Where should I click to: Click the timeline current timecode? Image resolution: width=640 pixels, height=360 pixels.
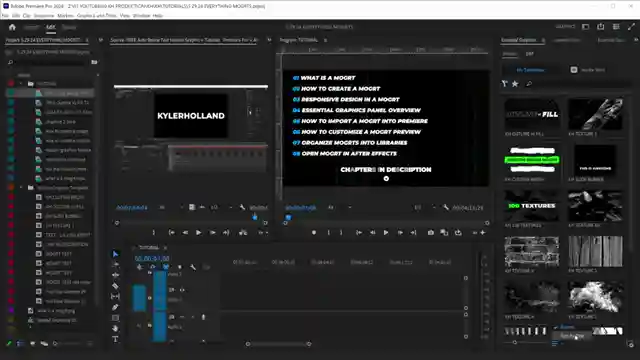(152, 258)
